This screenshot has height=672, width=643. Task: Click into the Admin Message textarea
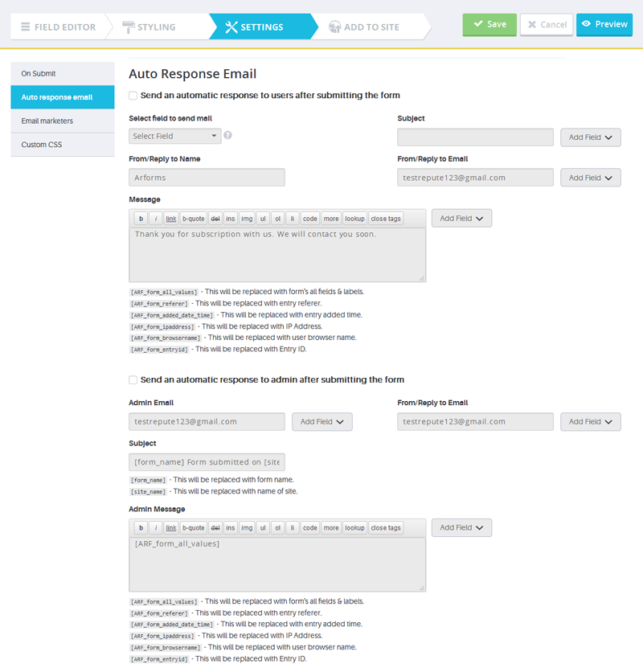pos(277,564)
